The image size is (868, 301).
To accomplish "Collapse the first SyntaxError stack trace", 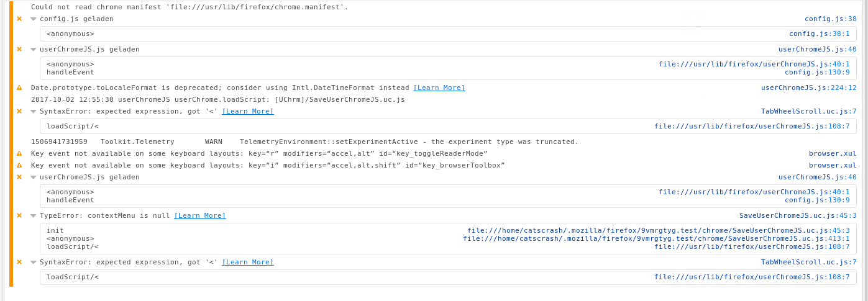I will (x=34, y=112).
